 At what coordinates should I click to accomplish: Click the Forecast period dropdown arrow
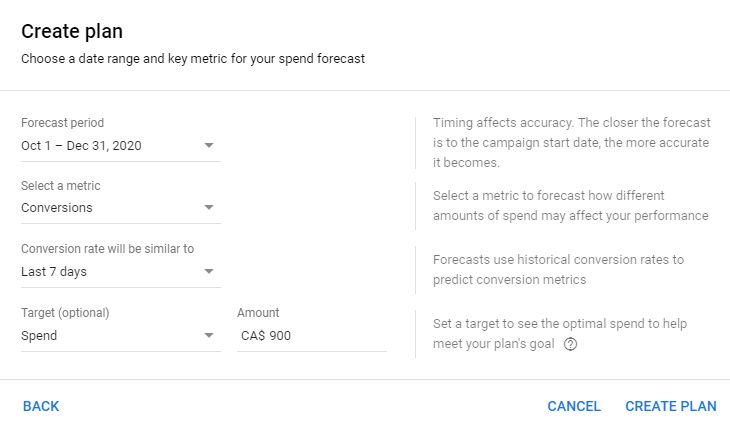coord(209,146)
